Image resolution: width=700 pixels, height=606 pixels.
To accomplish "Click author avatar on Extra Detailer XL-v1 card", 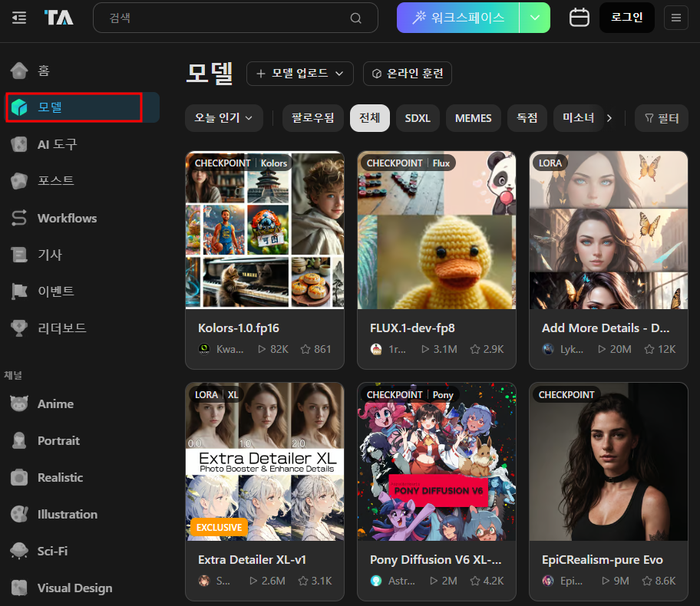I will [204, 581].
